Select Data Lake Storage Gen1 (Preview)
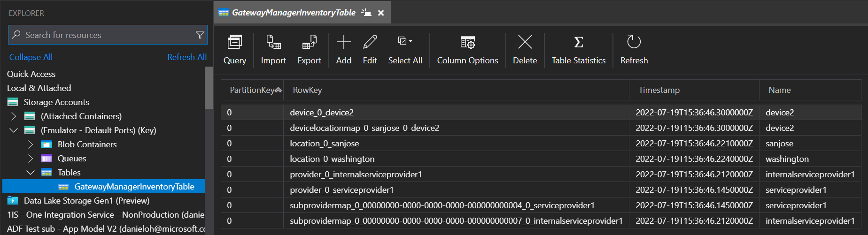The width and height of the screenshot is (868, 235). point(86,200)
